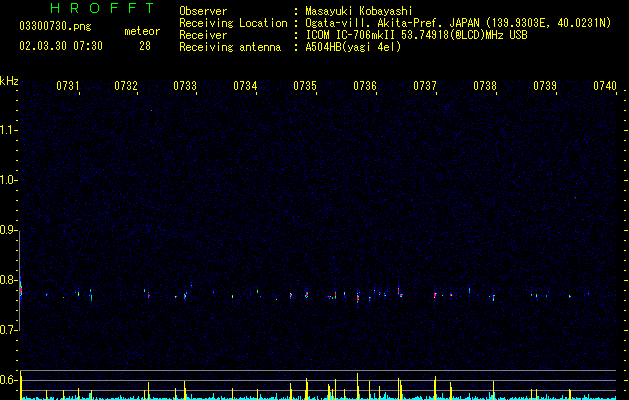Click the tallest yellow spike just before 0736
The height and width of the screenshot is (400, 629).
tap(357, 386)
